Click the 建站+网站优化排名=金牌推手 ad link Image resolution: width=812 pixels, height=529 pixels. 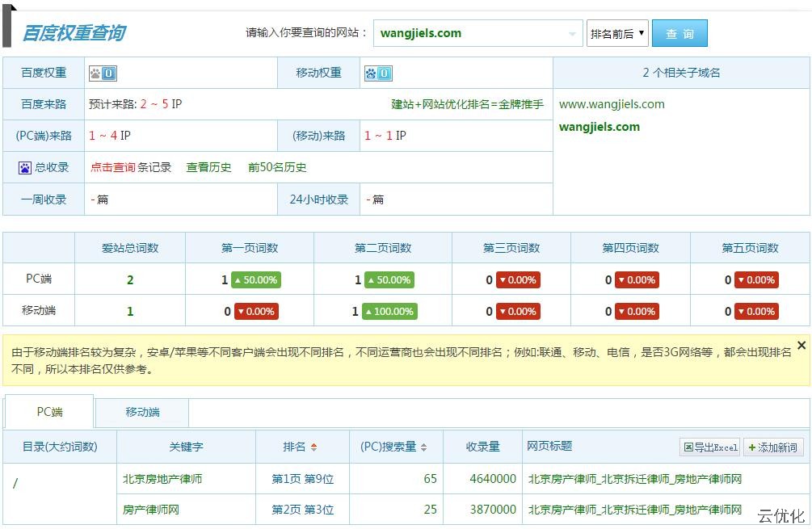coord(467,104)
